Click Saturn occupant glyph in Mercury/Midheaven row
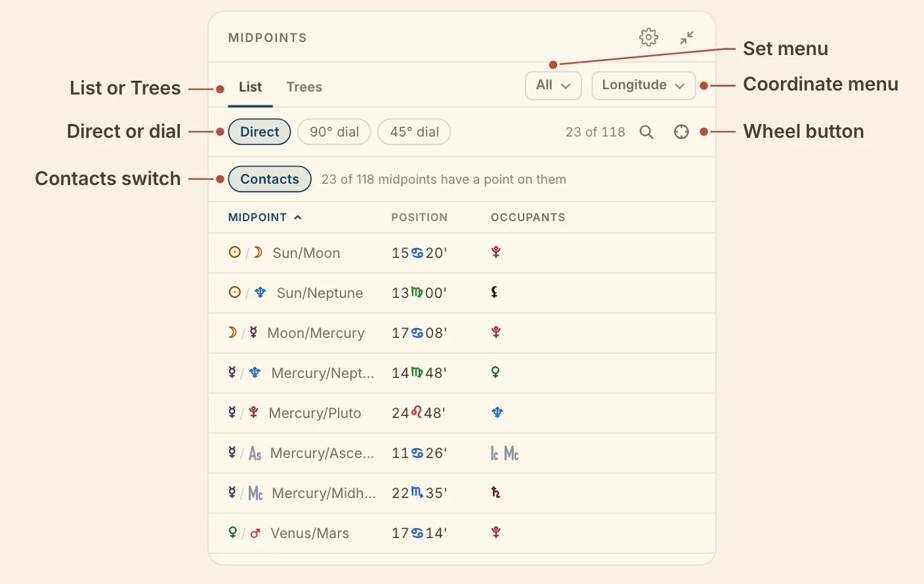The height and width of the screenshot is (584, 924). click(x=496, y=493)
